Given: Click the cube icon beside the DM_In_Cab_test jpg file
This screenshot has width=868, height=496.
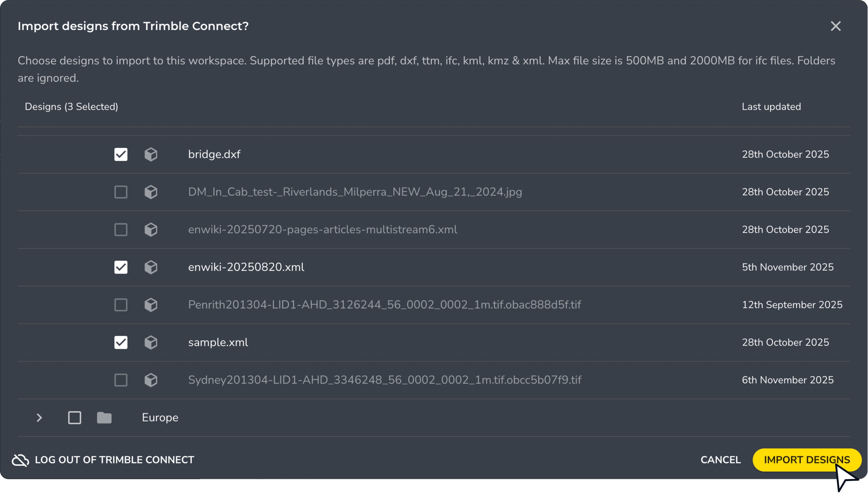Looking at the screenshot, I should 151,192.
